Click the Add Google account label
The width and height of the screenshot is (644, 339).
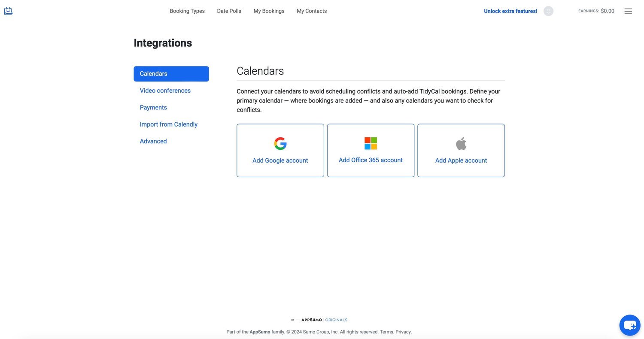click(x=280, y=160)
